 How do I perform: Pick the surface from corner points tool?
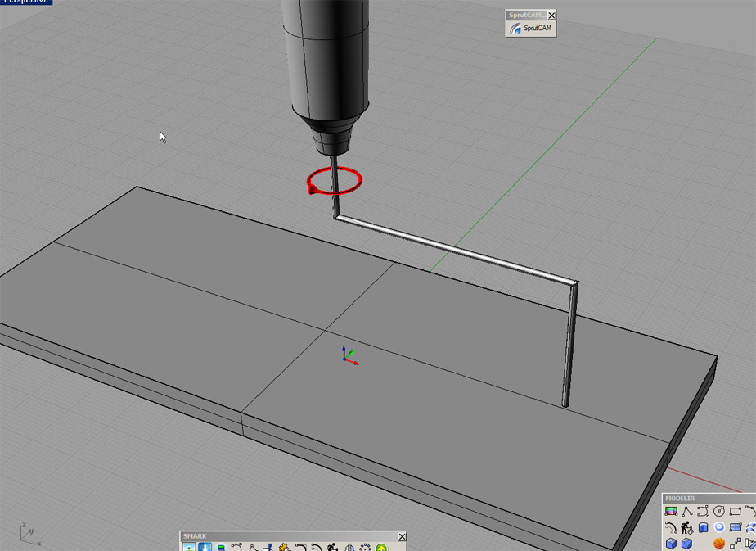pyautogui.click(x=736, y=528)
